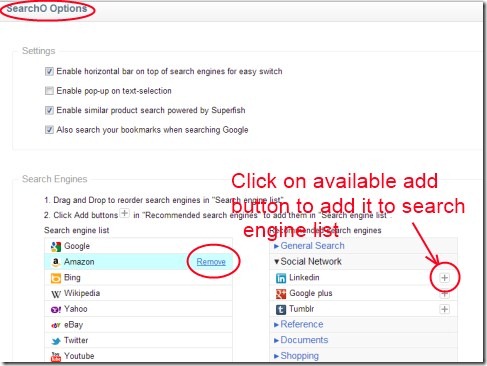
Task: Click the Google icon in engine list
Action: click(x=56, y=246)
